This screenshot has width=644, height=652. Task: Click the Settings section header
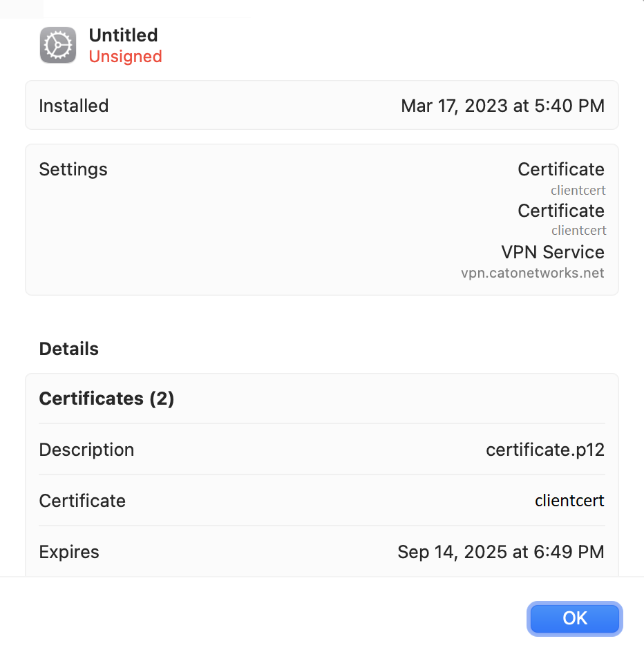tap(73, 169)
